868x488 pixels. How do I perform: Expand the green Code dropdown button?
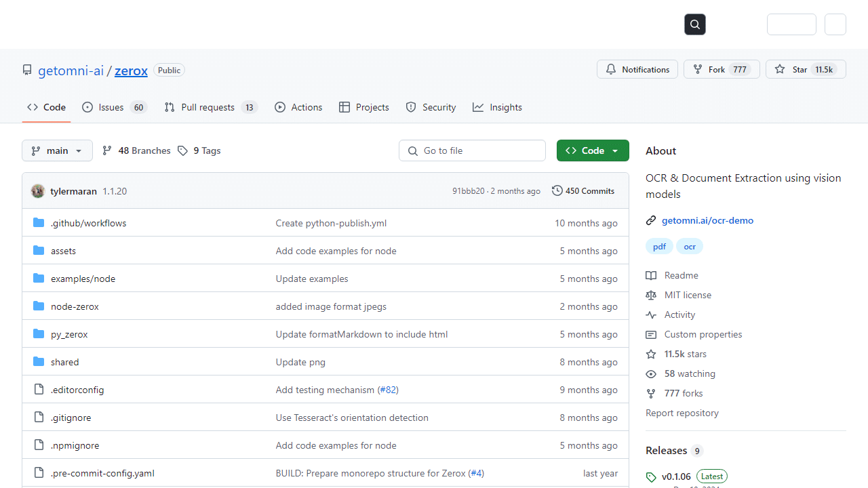(593, 150)
